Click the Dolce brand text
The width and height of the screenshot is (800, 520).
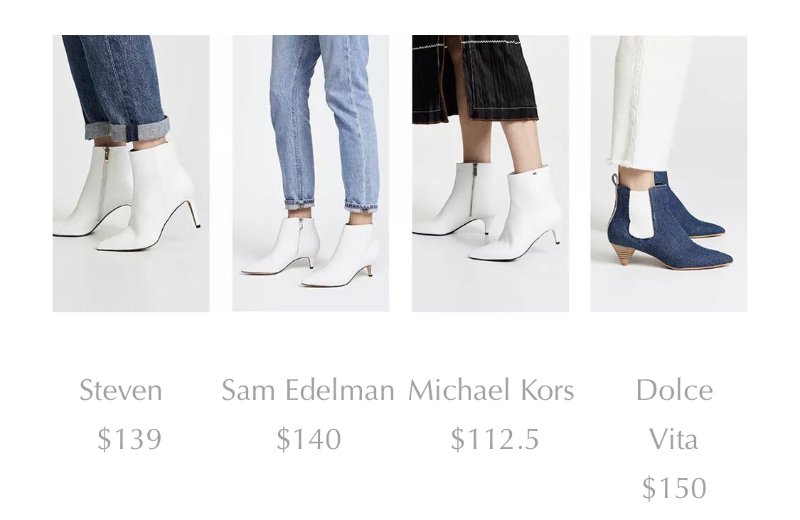tap(674, 390)
